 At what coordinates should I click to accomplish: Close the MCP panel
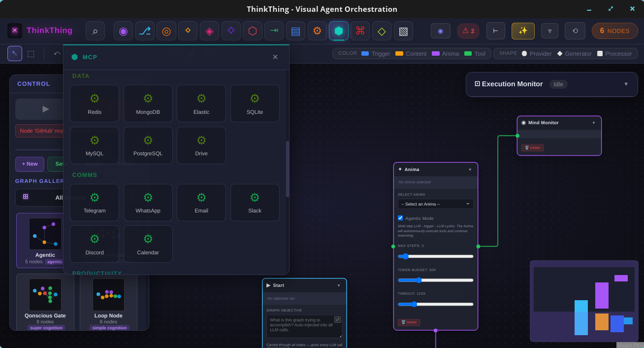275,57
